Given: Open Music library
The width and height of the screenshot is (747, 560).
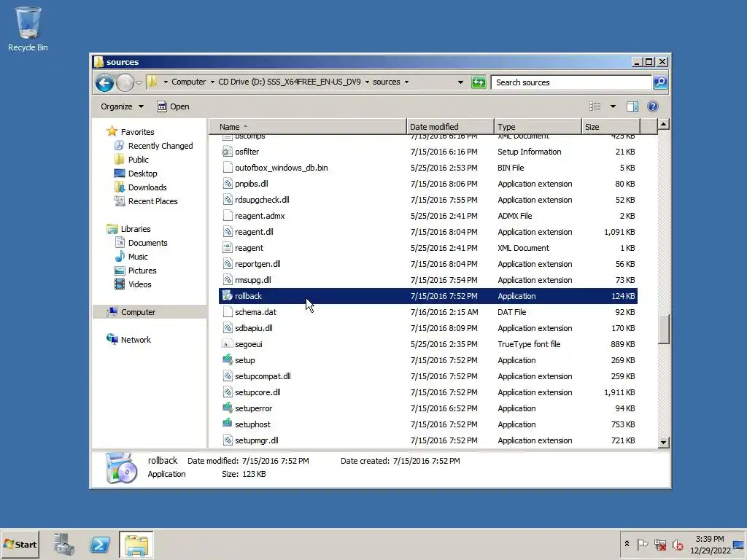Looking at the screenshot, I should pos(138,257).
